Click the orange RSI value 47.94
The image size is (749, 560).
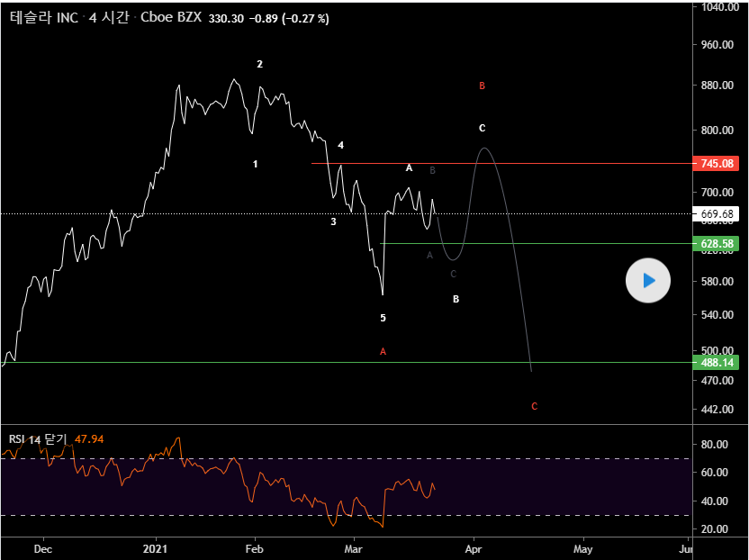(91, 439)
